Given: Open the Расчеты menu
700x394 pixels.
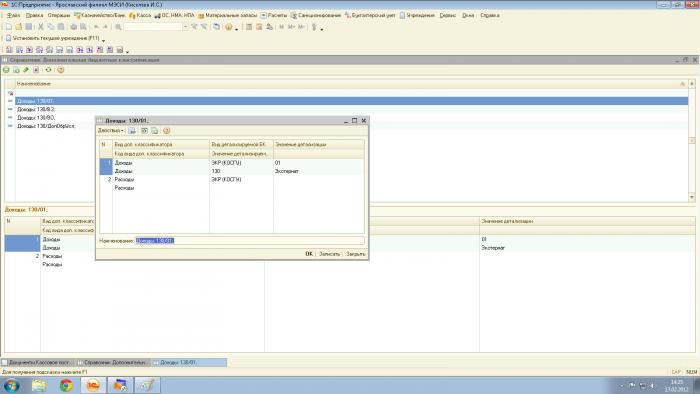Looking at the screenshot, I should (x=274, y=15).
